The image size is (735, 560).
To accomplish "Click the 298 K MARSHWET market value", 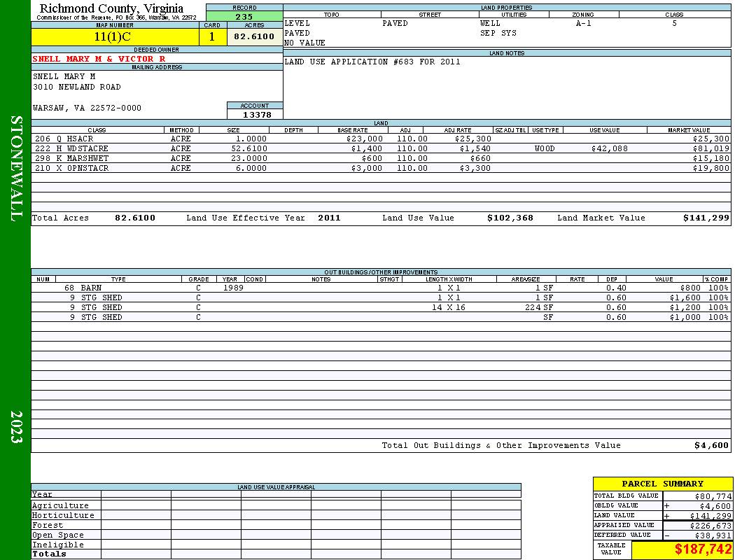I will pos(710,158).
